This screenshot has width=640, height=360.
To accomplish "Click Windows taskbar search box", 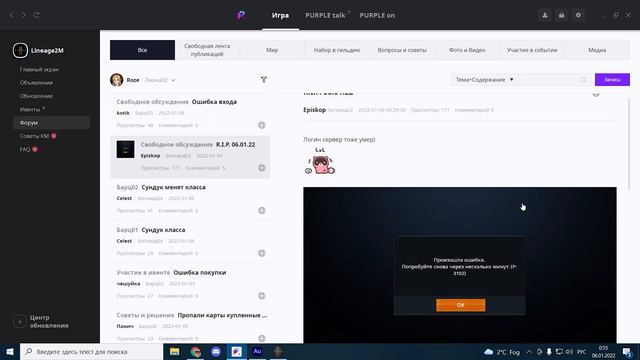I will (91, 351).
